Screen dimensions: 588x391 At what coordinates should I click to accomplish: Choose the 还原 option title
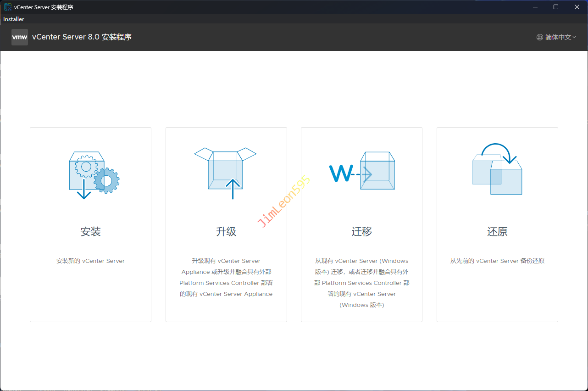click(x=497, y=232)
